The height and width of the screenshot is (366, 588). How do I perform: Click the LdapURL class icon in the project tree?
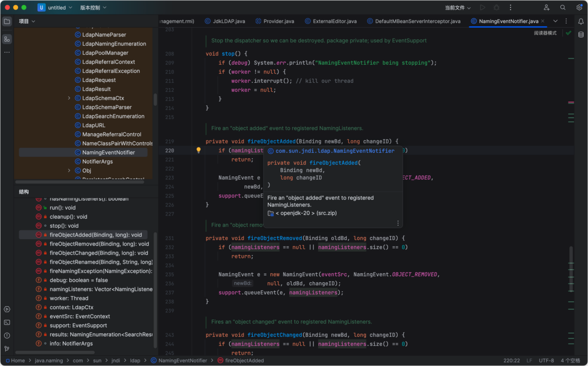[x=78, y=125]
